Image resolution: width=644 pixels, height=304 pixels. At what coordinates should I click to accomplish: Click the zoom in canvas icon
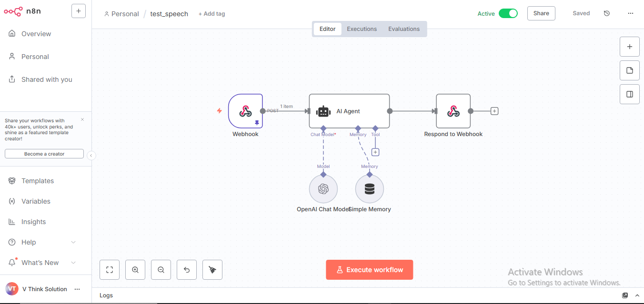tap(135, 270)
